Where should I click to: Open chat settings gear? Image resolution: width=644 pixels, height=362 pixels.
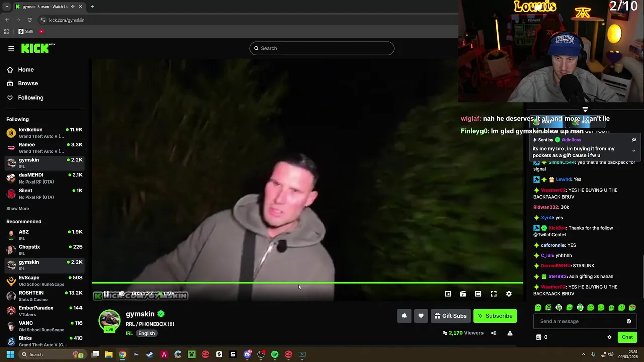tap(609, 337)
